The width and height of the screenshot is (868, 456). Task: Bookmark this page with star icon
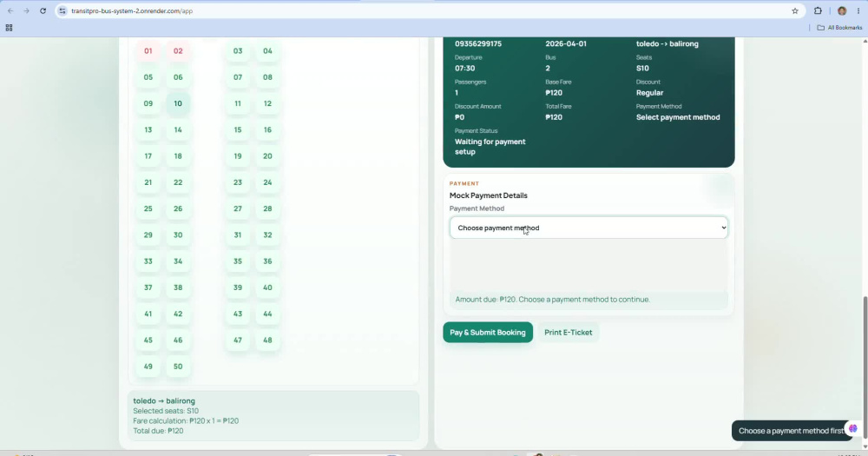click(x=795, y=10)
